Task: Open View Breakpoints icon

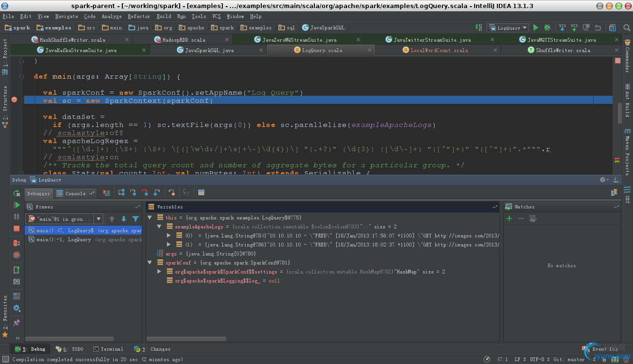Action: coord(17,243)
